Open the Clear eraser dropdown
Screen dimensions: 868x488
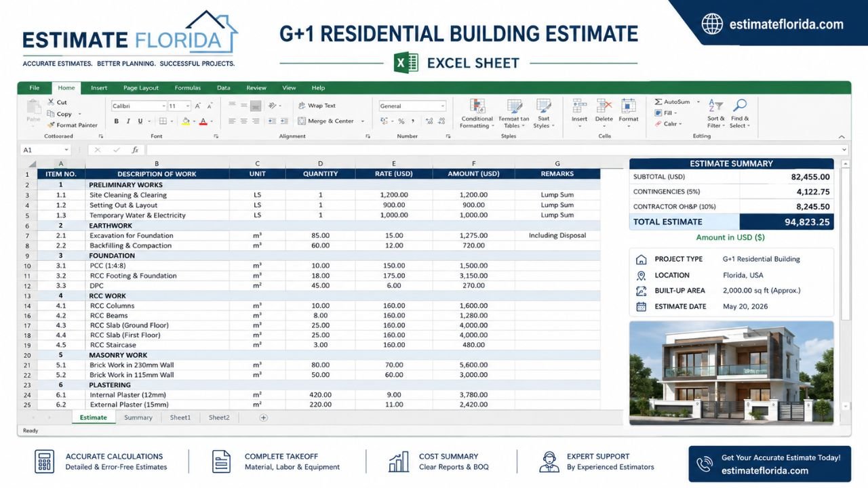(668, 124)
